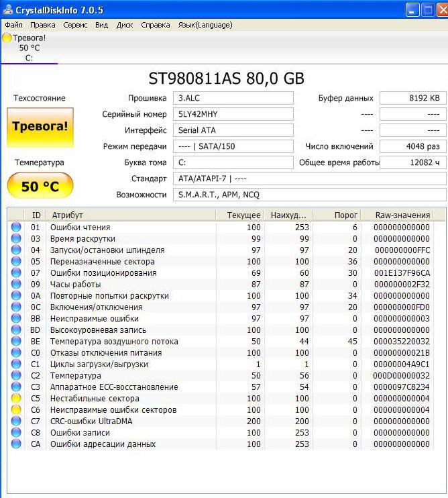This screenshot has height=498, width=448.
Task: Click yellow disk status icon beside top Тревога!
Action: [x=7, y=38]
